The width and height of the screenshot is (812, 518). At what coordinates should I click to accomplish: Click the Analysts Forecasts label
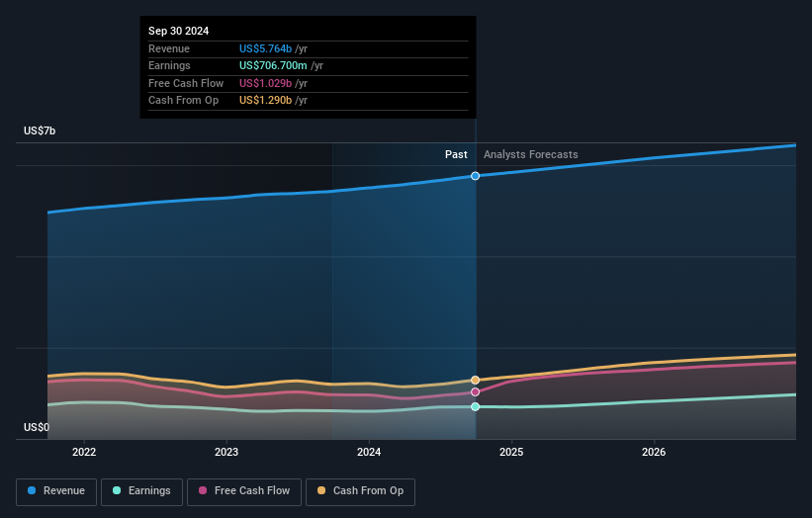(531, 154)
